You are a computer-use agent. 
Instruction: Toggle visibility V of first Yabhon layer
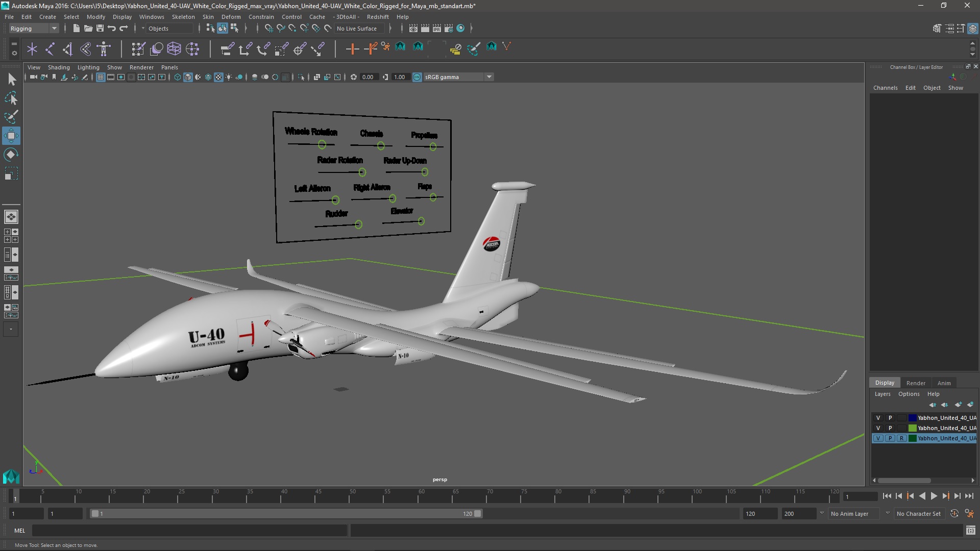point(878,418)
